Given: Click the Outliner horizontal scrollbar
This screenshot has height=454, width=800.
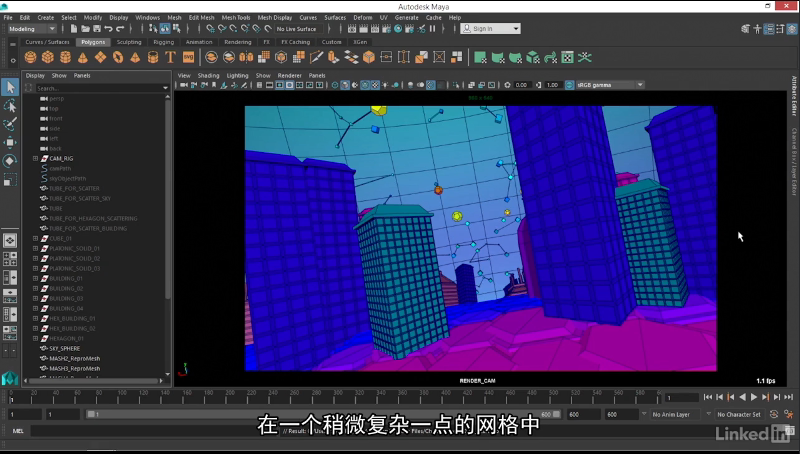Looking at the screenshot, I should click(x=93, y=381).
